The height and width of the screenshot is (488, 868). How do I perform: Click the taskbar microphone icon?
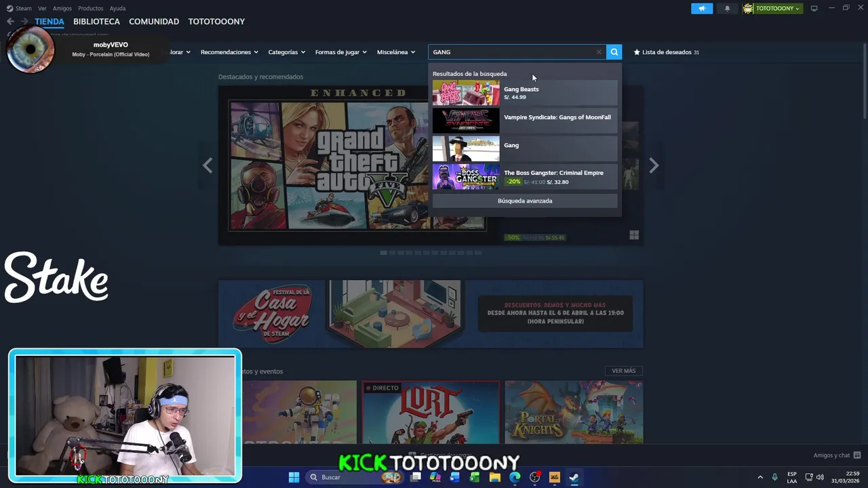click(774, 477)
